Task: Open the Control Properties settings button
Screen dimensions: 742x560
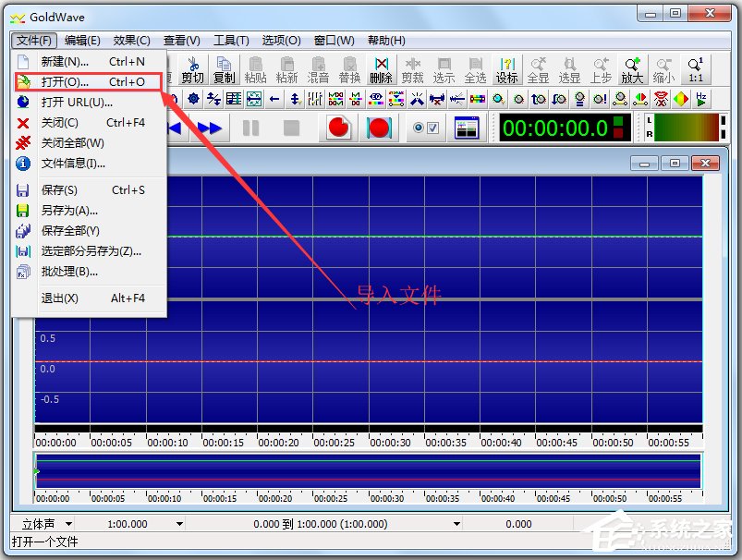Action: click(x=426, y=128)
